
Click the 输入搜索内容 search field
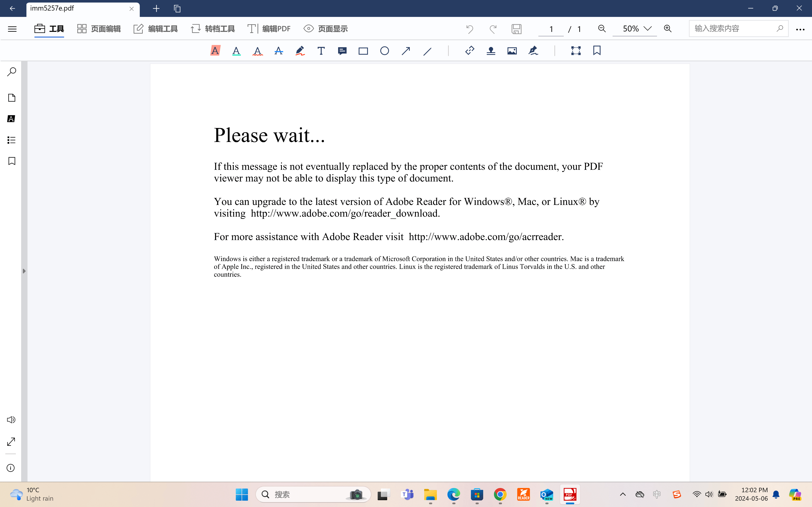tap(733, 29)
